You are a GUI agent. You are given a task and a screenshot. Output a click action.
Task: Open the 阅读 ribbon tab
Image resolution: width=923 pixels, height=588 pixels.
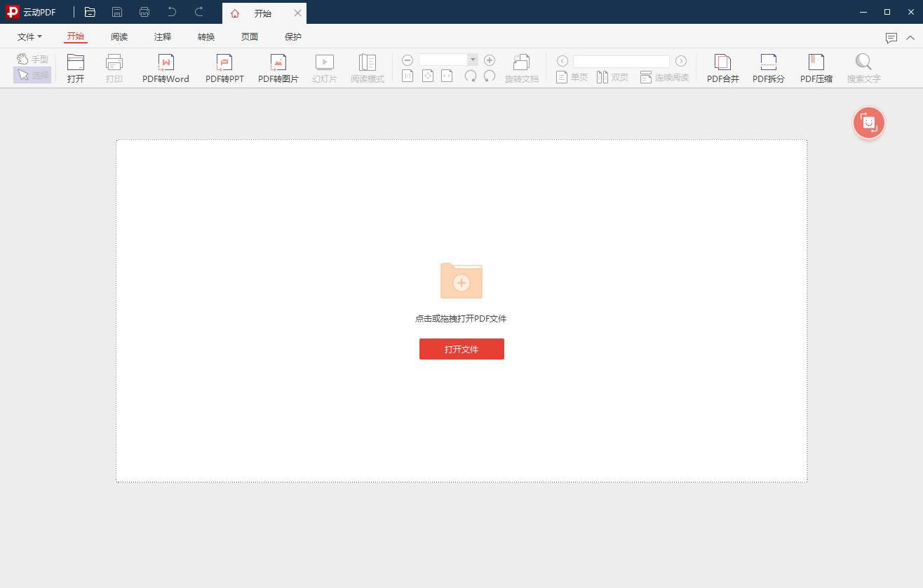tap(119, 36)
